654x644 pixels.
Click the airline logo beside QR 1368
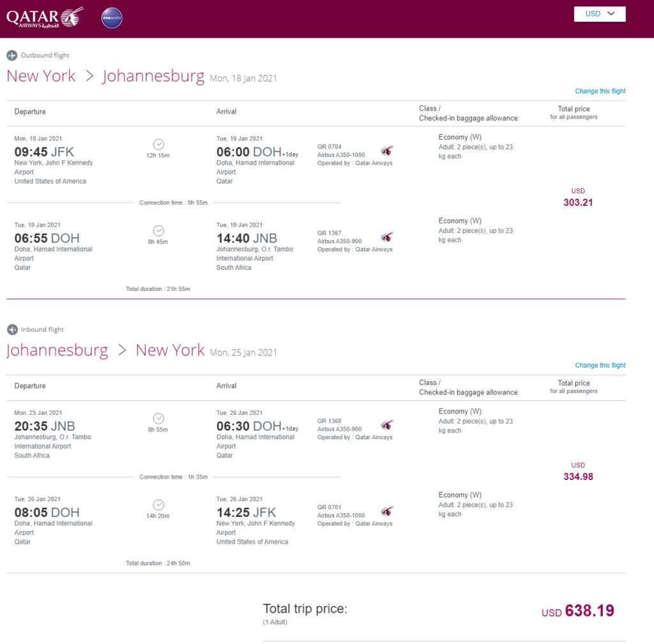tap(387, 424)
